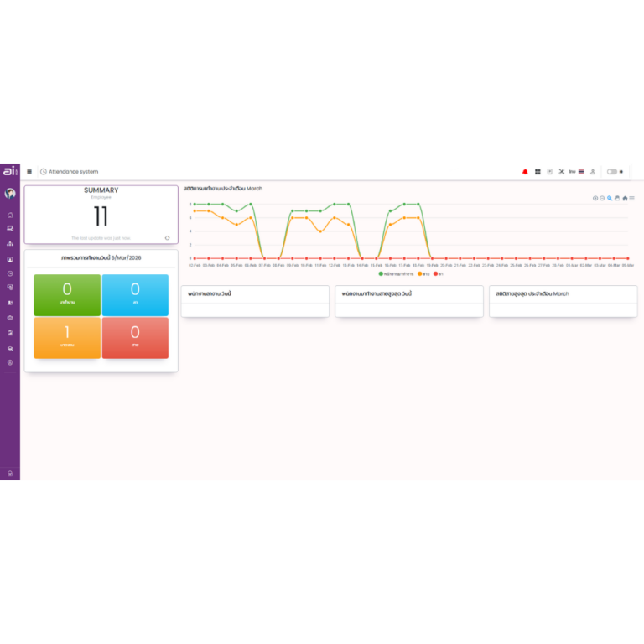The image size is (644, 644).
Task: Reset chart zoom with the home icon
Action: 624,199
